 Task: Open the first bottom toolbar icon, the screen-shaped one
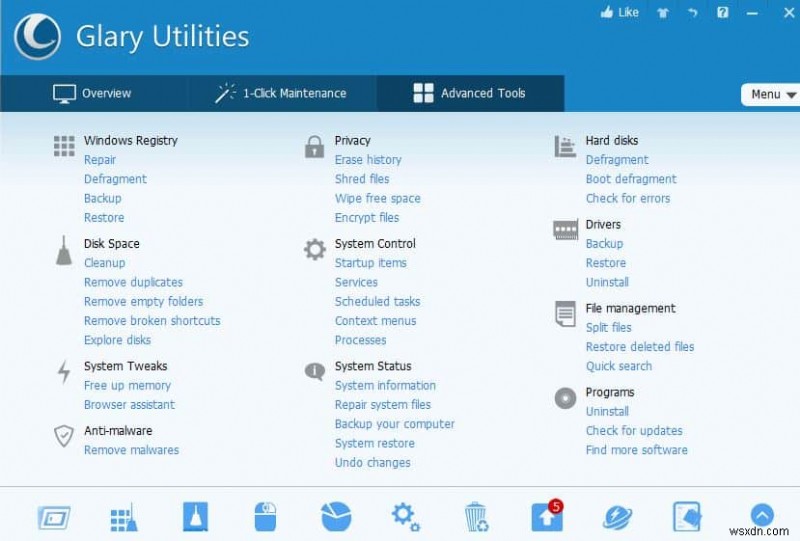(54, 518)
